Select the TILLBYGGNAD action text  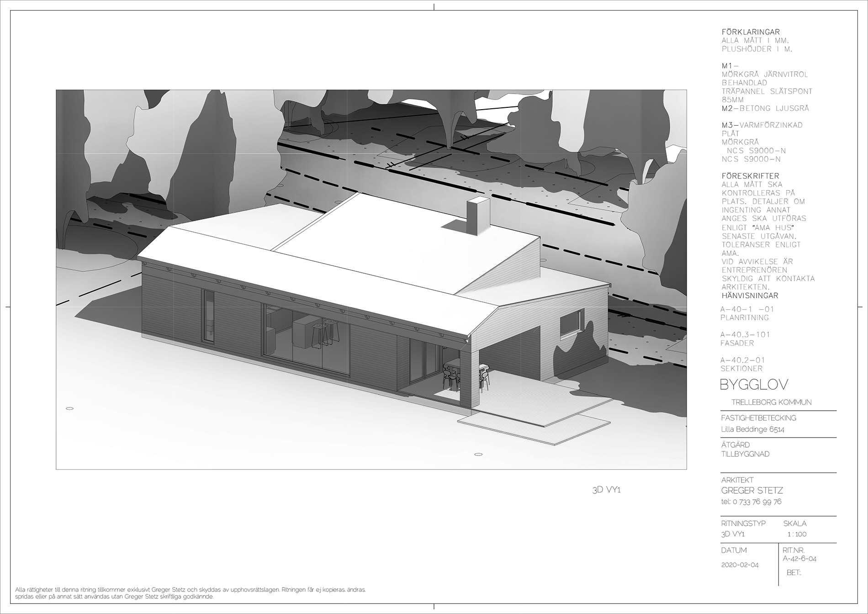point(745,454)
